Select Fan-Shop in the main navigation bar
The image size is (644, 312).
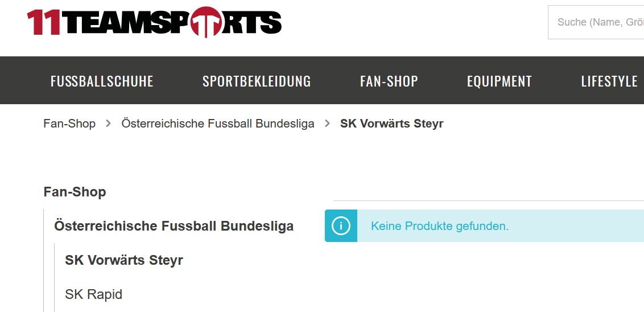point(389,81)
